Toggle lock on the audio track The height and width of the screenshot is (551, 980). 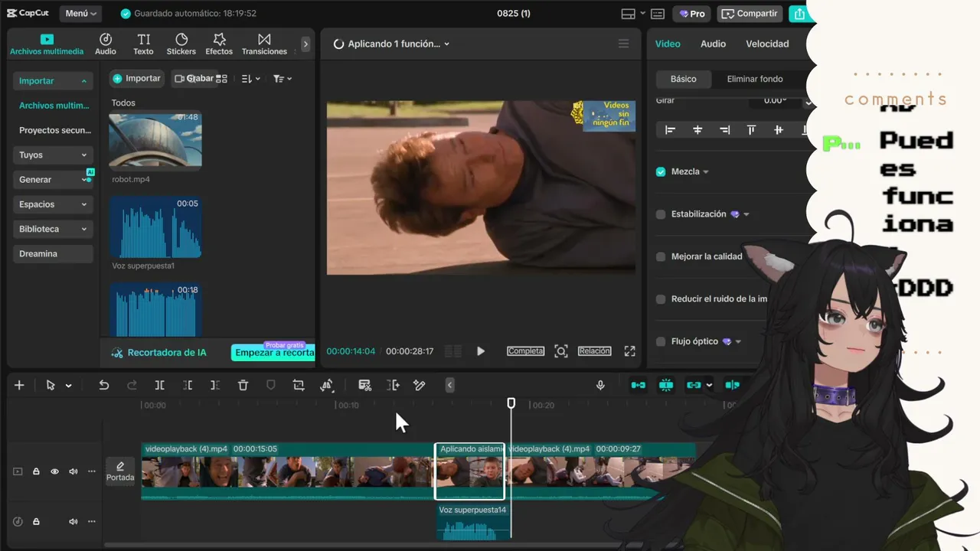(x=36, y=522)
